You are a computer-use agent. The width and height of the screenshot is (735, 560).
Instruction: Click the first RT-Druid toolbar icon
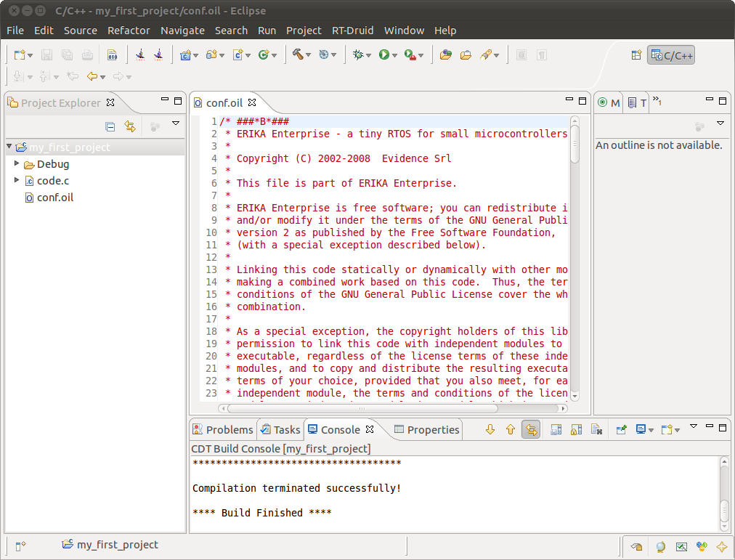click(x=139, y=54)
